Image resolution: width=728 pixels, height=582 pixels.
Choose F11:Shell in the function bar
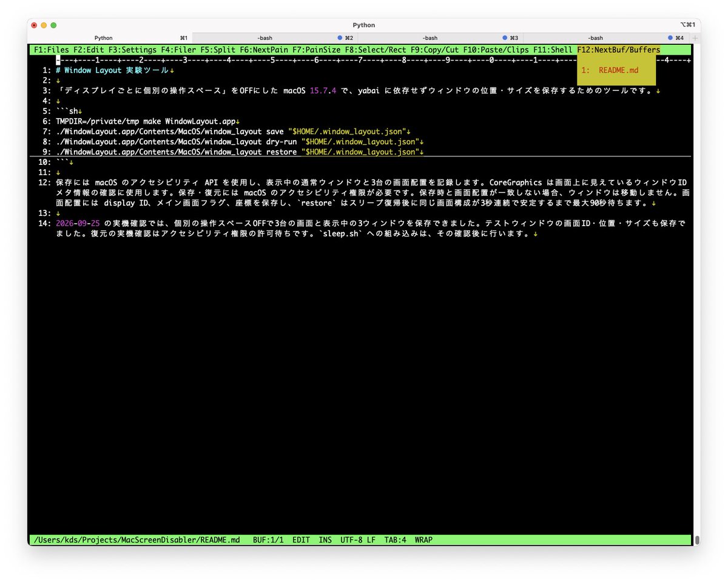pyautogui.click(x=553, y=50)
